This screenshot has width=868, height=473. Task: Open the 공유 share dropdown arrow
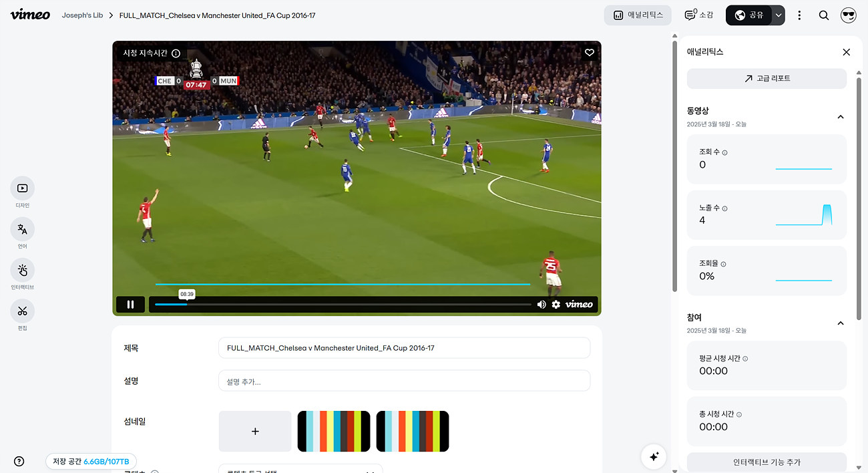coord(778,15)
